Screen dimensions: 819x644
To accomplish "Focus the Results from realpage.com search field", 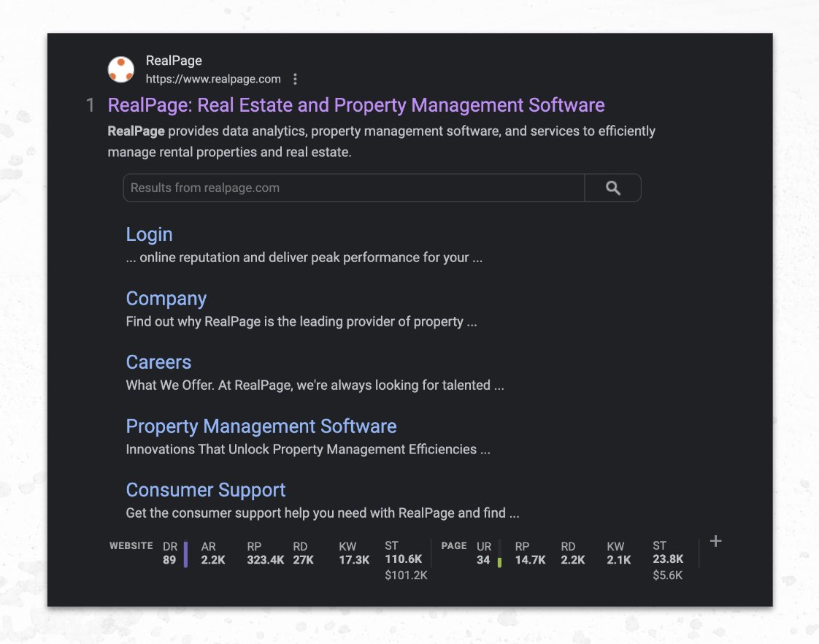I will [353, 188].
